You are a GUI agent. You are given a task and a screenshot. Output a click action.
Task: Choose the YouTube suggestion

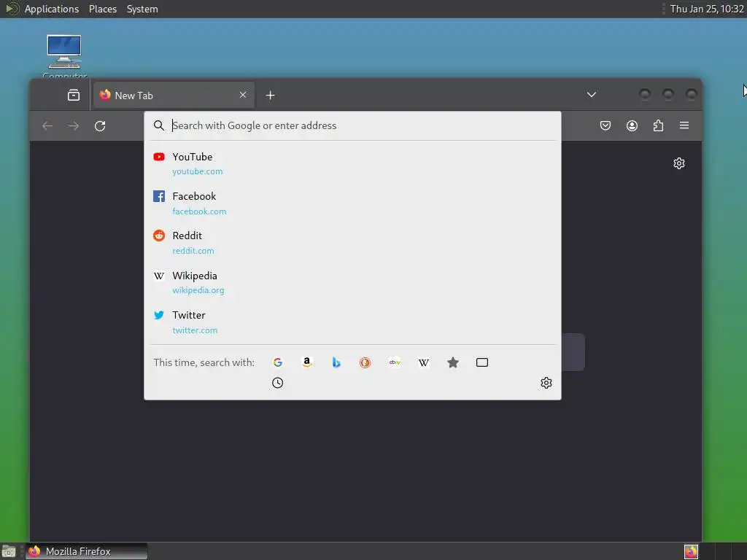[x=352, y=163]
